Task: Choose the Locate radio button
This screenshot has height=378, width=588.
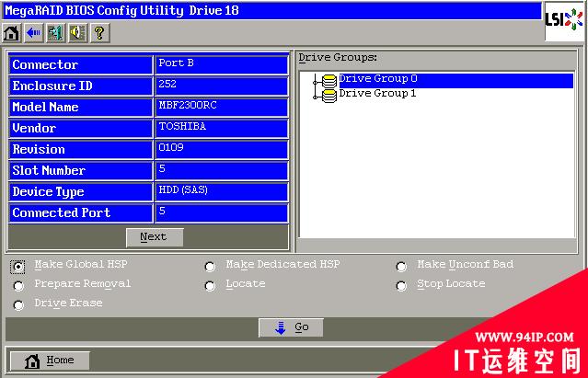Action: pos(210,286)
